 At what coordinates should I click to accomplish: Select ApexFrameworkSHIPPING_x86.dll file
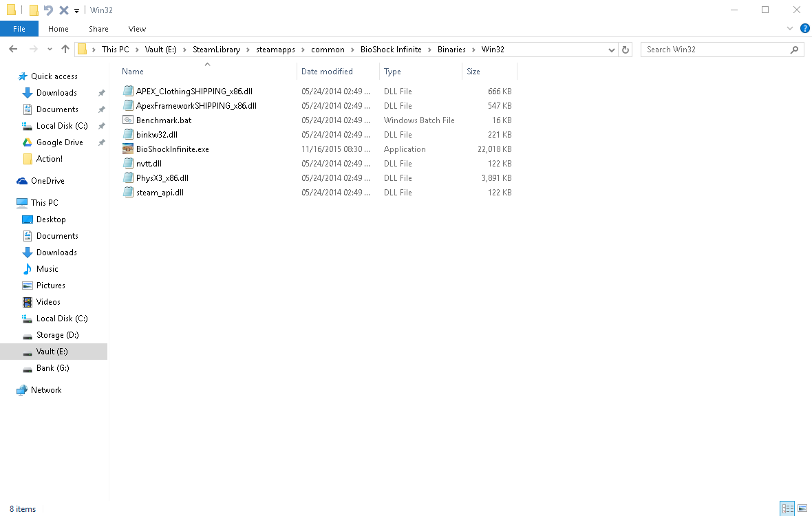pos(196,105)
